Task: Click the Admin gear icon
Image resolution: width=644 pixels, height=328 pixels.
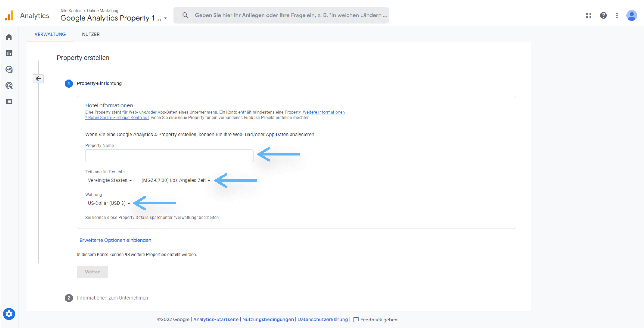Action: (9, 314)
